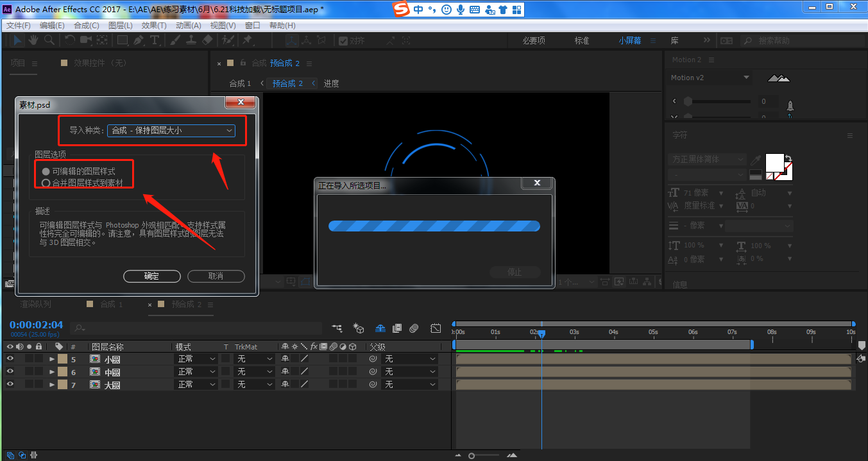Open the 导入种类 import kind dropdown
The image size is (868, 461).
[171, 131]
